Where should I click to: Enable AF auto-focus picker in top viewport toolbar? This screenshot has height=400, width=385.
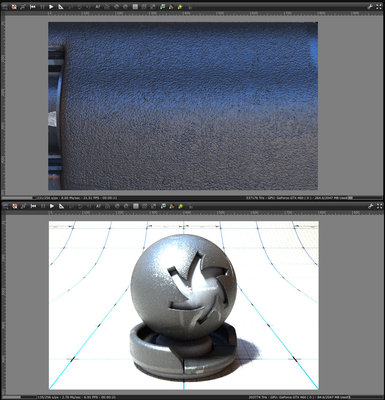[98, 6]
